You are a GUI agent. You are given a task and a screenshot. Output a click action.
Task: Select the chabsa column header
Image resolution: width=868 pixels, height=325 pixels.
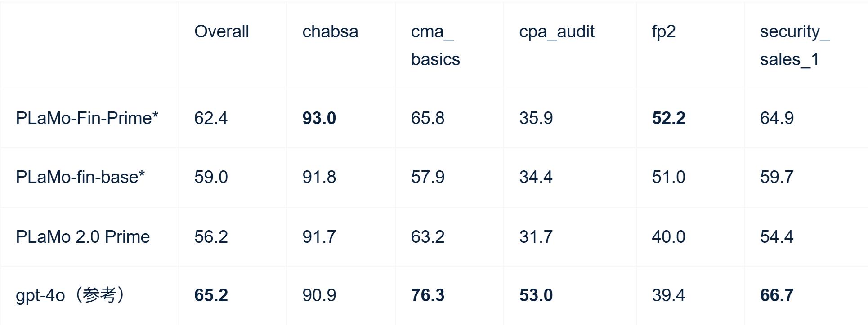pos(330,31)
